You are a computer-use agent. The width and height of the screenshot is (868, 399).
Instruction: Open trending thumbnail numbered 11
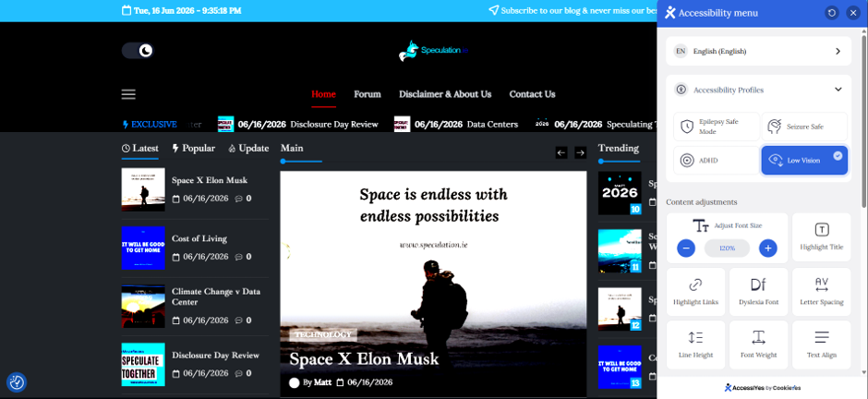(620, 250)
